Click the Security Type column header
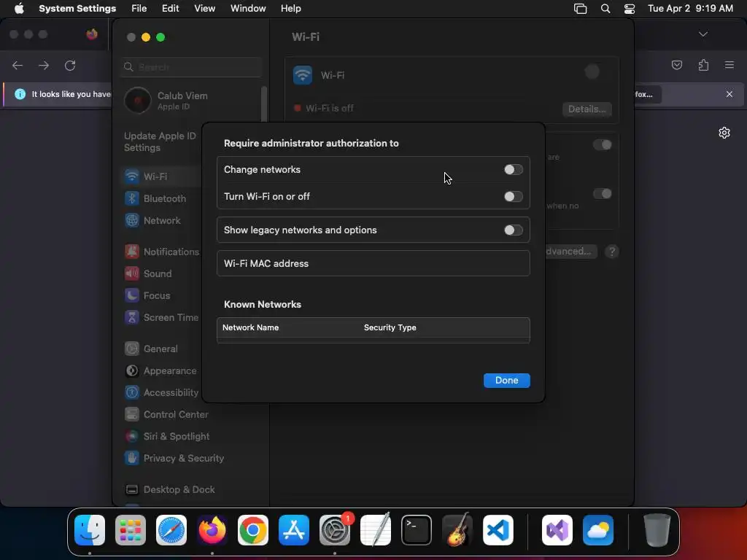Screen dimensions: 747x560 (x=390, y=327)
